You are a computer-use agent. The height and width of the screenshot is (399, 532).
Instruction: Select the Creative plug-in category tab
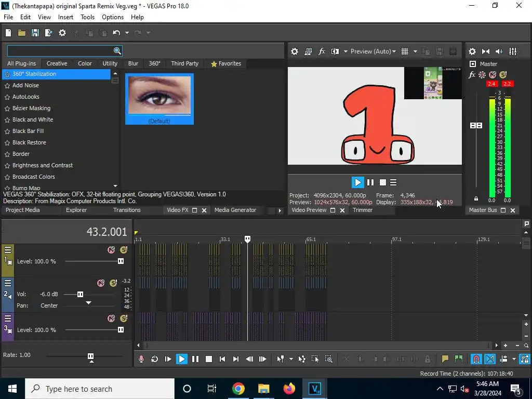tap(57, 63)
